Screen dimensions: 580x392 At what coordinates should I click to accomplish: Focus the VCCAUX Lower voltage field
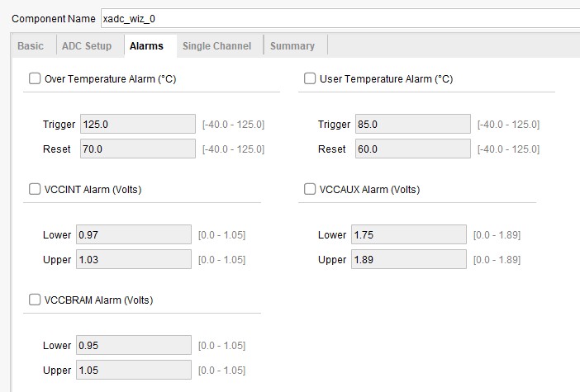tap(408, 235)
